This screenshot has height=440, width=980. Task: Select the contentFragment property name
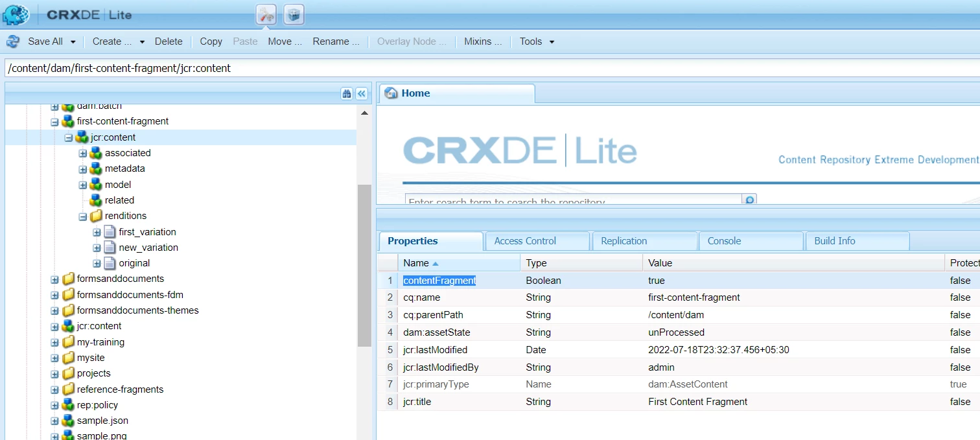(x=439, y=281)
